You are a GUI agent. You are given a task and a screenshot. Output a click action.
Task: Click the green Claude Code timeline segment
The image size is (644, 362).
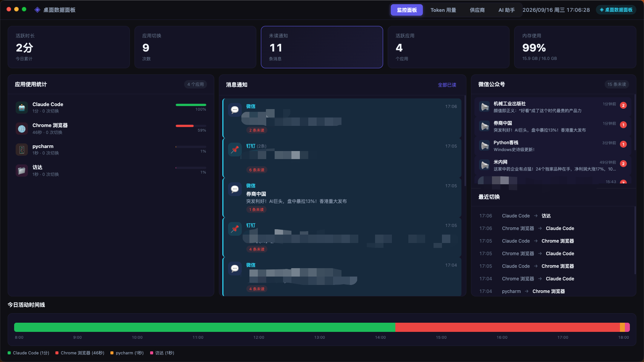[205, 327]
